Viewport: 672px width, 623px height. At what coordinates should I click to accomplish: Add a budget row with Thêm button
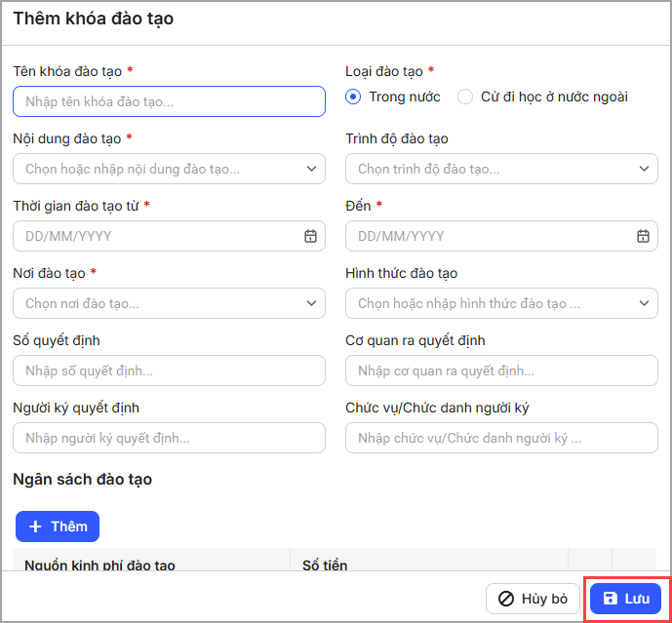58,526
